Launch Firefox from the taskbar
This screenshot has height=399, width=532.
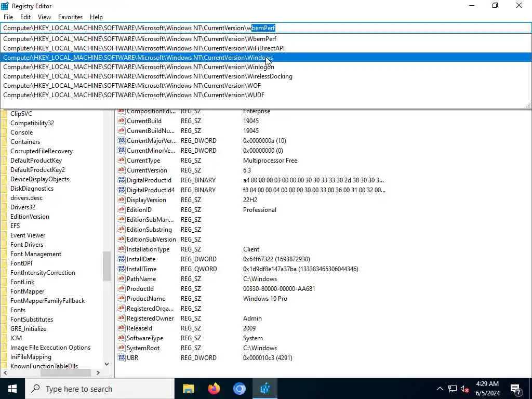214,389
